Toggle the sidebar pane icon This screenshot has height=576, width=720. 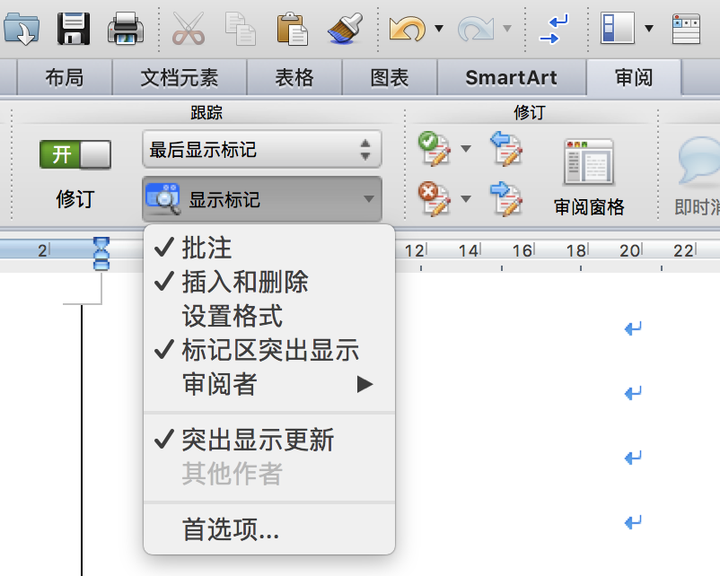(618, 28)
